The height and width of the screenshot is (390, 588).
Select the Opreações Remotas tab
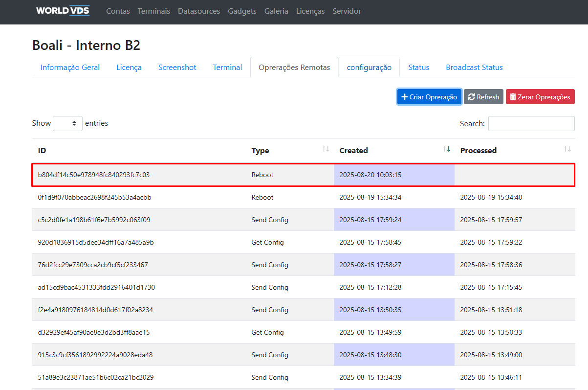point(294,67)
